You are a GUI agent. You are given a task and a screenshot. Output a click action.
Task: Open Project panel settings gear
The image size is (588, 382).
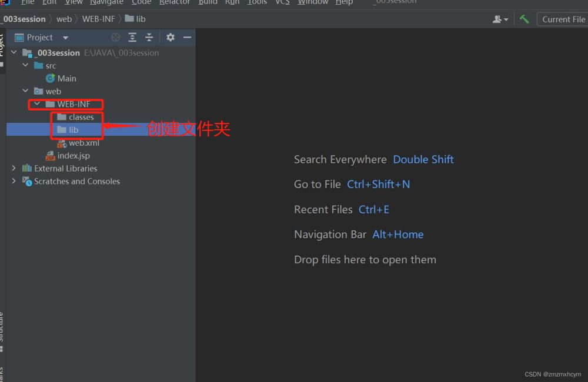171,38
